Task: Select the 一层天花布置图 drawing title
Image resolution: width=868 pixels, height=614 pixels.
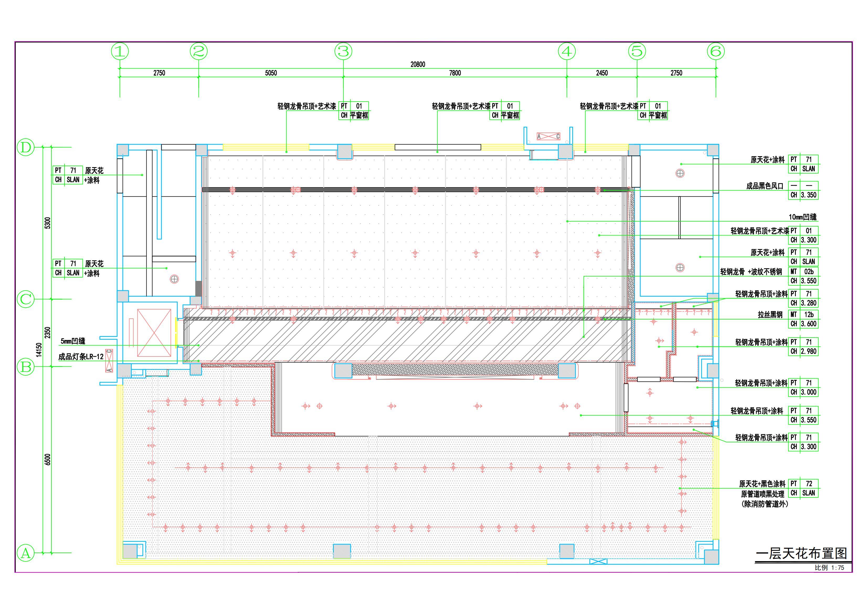Action: point(801,553)
